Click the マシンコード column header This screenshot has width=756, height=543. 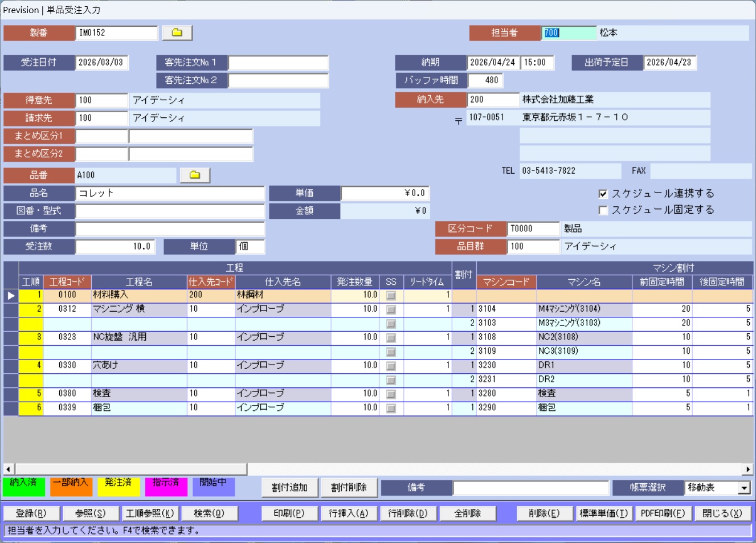click(x=506, y=282)
